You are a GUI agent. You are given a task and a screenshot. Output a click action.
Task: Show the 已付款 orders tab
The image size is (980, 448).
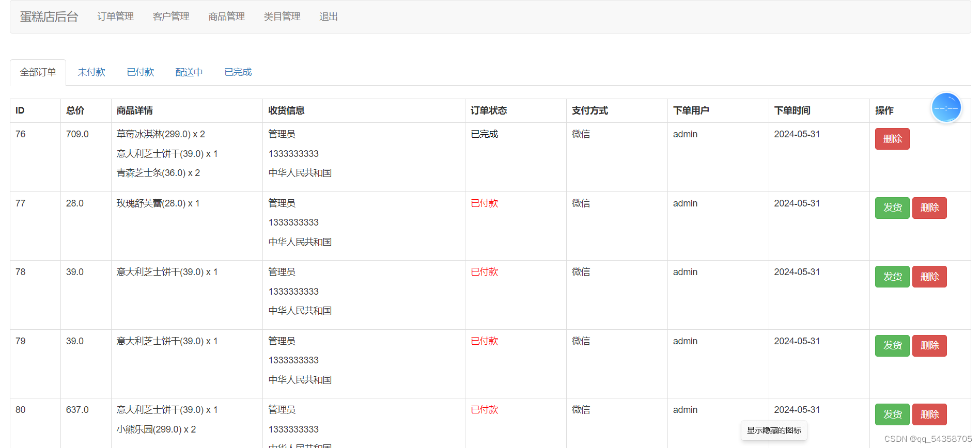(x=141, y=72)
